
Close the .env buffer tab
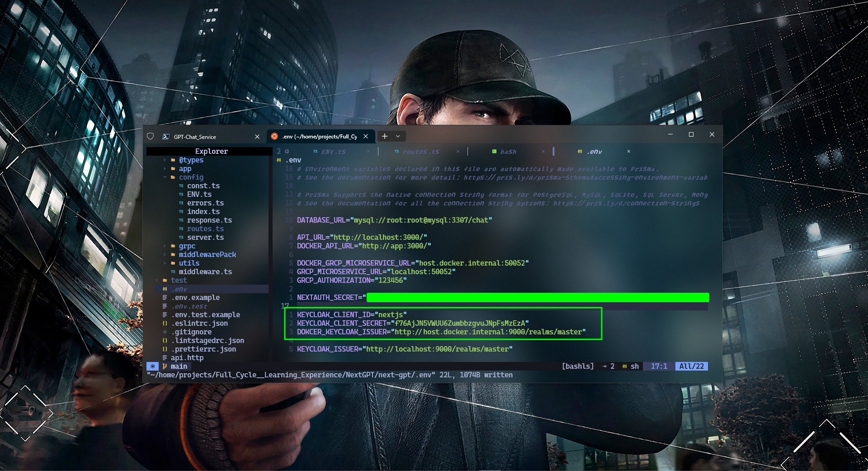point(629,152)
